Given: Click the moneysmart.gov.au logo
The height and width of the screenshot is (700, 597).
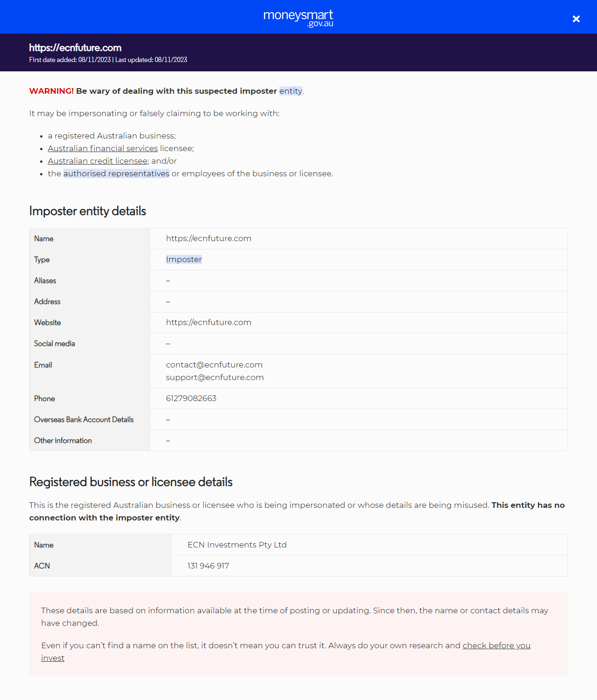Looking at the screenshot, I should coord(298,18).
